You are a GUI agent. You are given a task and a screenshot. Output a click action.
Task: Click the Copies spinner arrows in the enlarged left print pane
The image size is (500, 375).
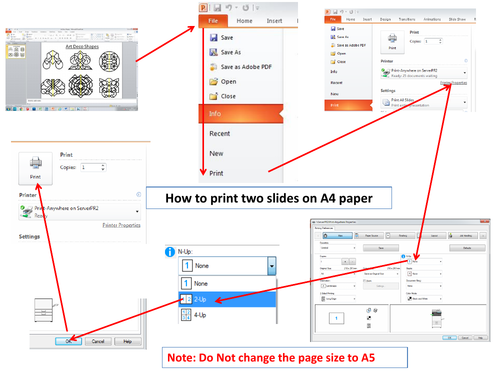click(103, 167)
